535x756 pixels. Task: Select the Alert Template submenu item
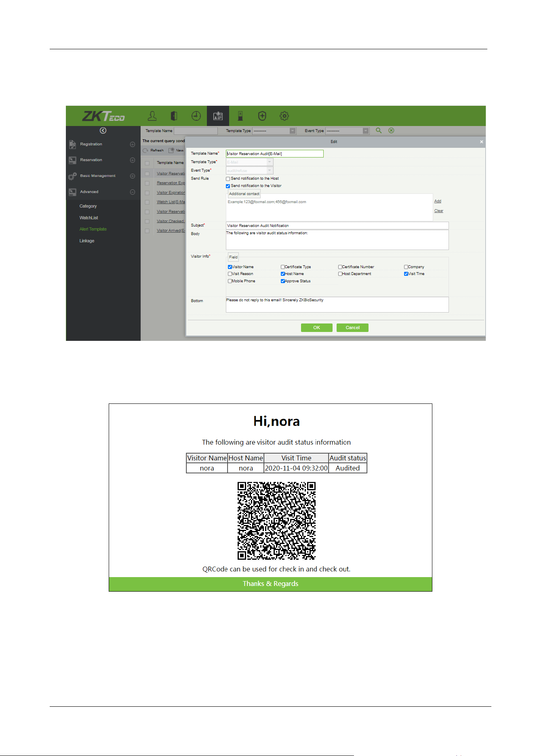click(x=93, y=229)
